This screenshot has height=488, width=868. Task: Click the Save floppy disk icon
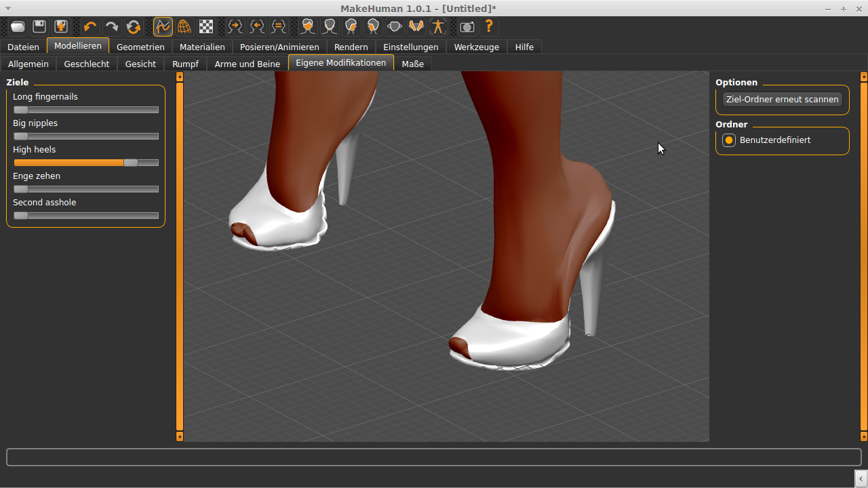(39, 26)
